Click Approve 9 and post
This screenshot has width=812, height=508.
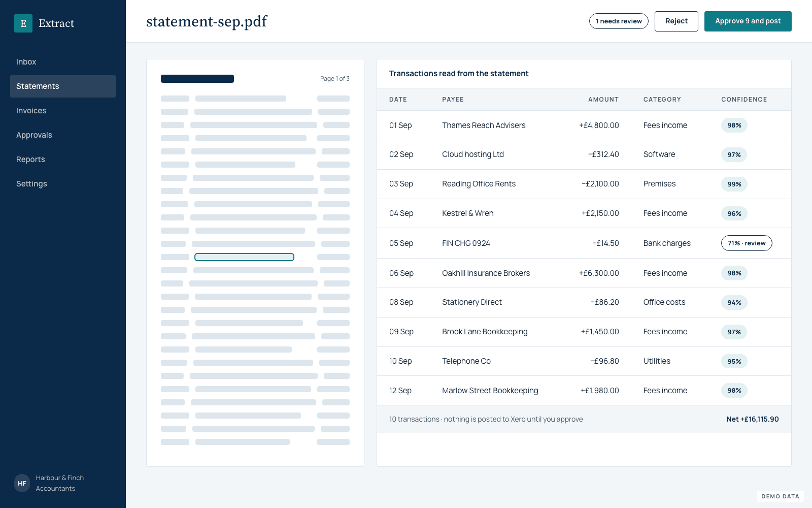point(748,21)
